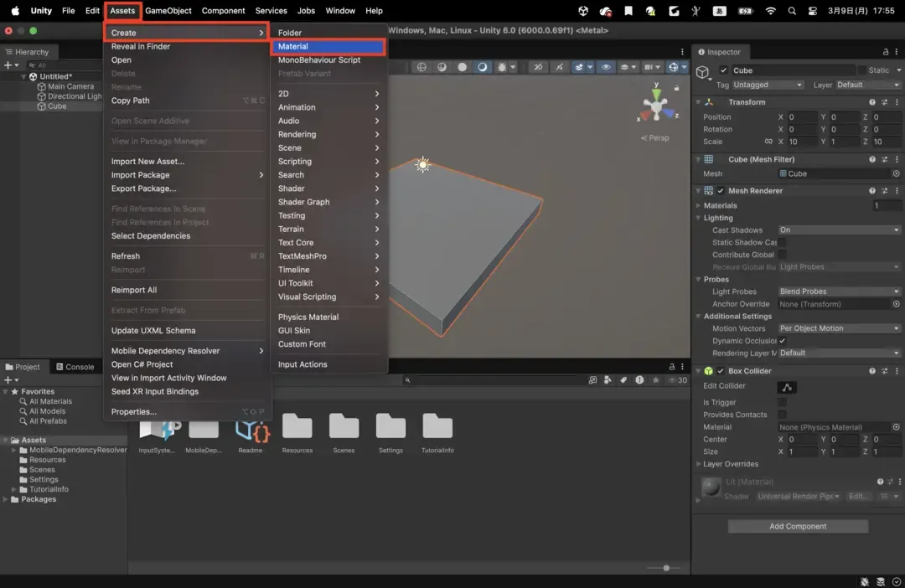Click Import New Asset menu entry
Screen dimensions: 905x588
[147, 162]
